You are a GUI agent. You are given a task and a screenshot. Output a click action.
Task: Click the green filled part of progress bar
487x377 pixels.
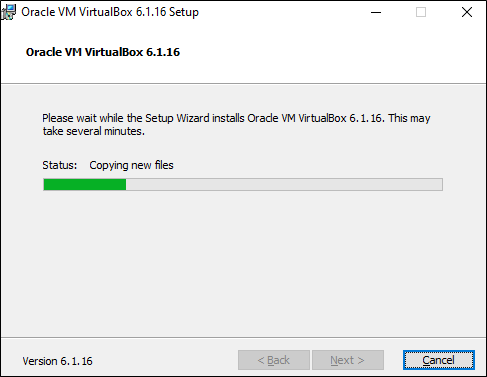(85, 184)
